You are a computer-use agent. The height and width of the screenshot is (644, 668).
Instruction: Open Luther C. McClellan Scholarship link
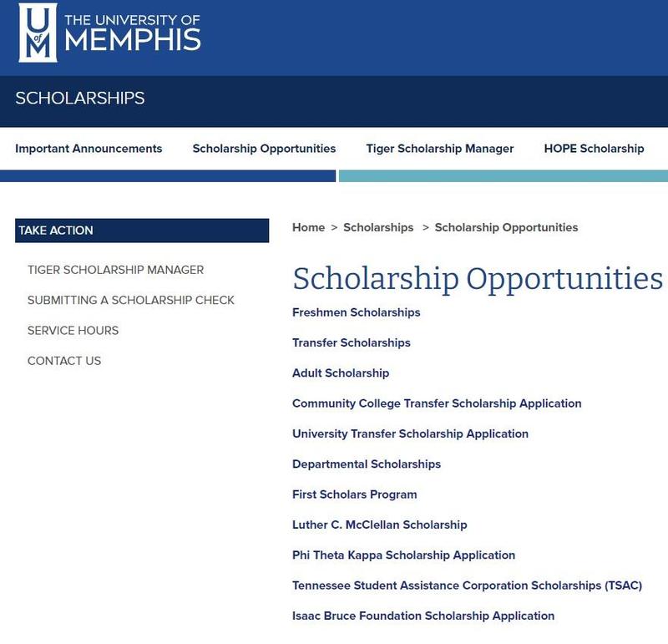click(379, 525)
